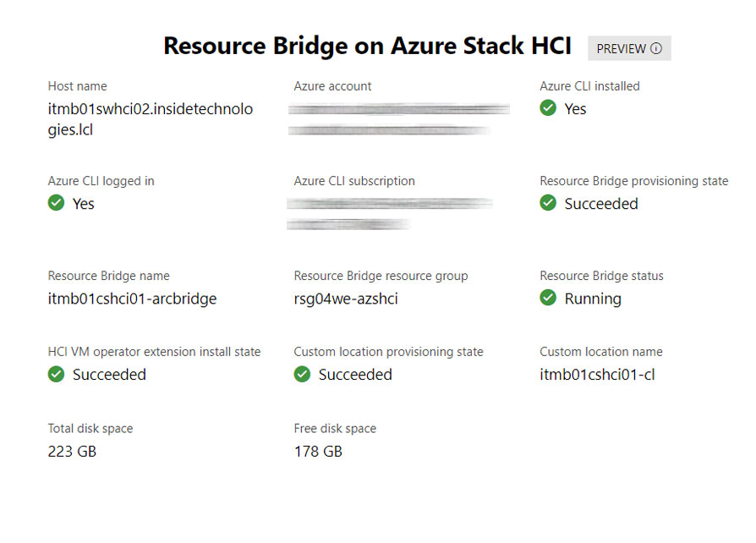Click check icon for Custom location provisioning state
Viewport: 756px width, 543px height.
click(302, 374)
